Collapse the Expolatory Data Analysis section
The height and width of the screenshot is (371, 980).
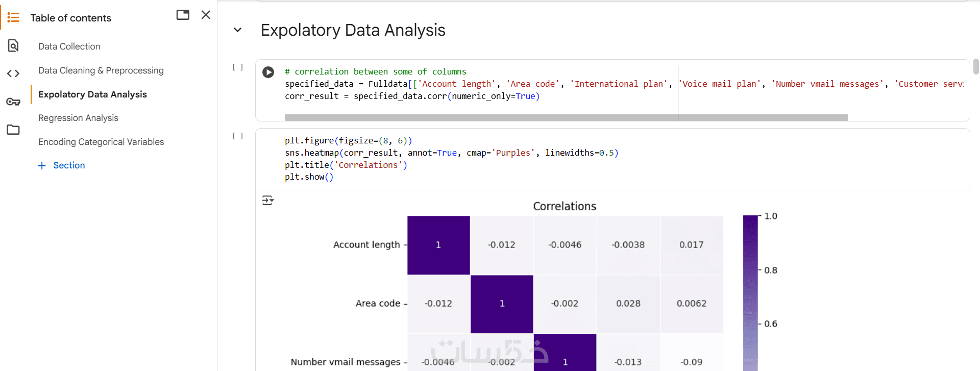coord(237,30)
